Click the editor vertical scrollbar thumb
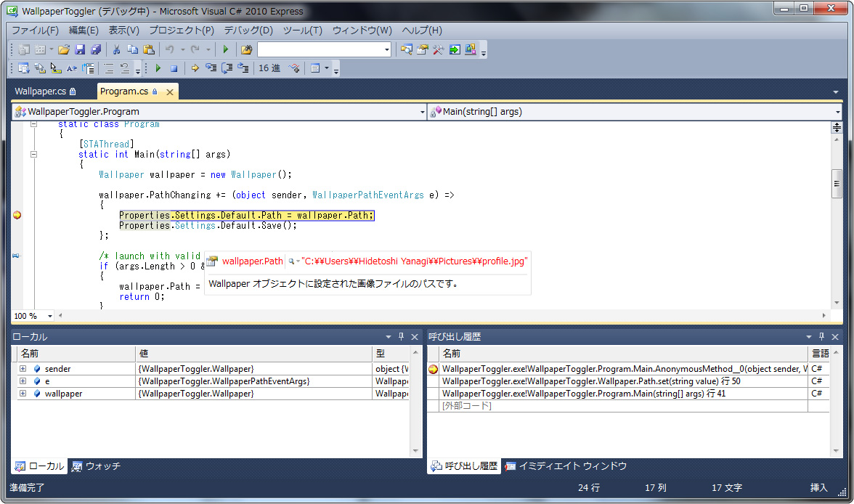 click(837, 184)
